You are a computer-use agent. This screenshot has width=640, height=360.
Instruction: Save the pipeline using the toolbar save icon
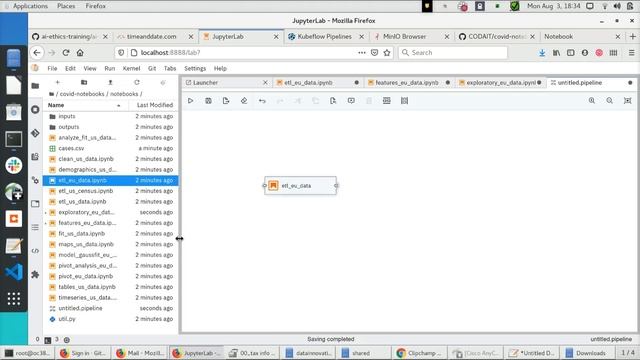coord(208,101)
